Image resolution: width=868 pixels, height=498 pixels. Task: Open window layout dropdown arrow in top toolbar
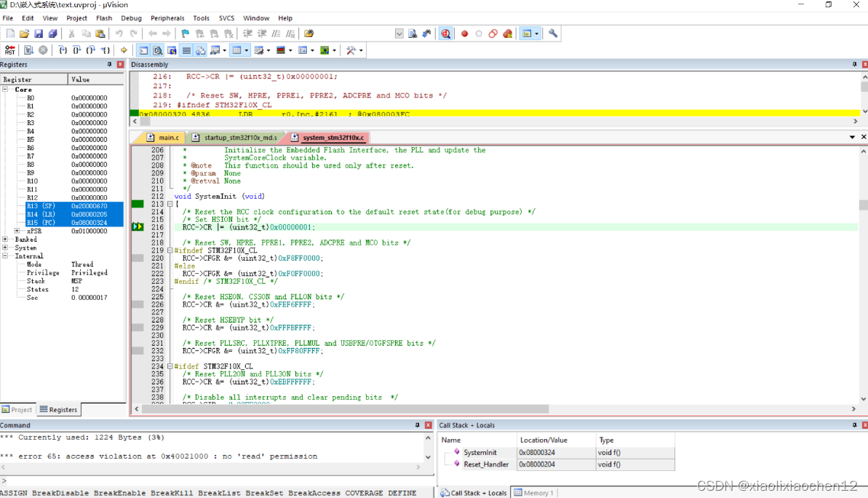tap(536, 33)
